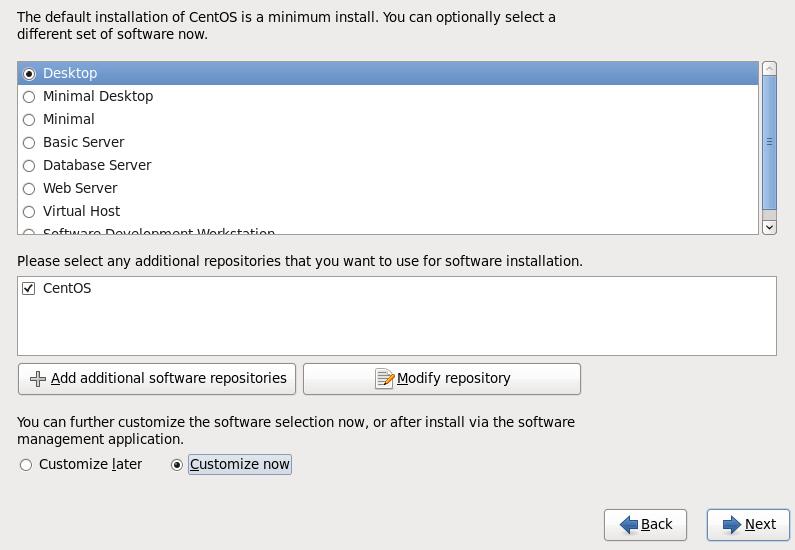
Task: Click the blue Back arrow icon
Action: [x=629, y=525]
